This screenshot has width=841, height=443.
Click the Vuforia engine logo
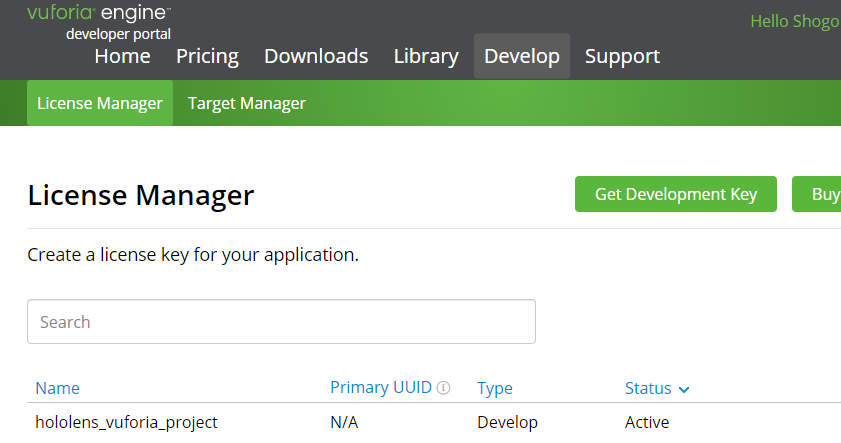(x=98, y=20)
